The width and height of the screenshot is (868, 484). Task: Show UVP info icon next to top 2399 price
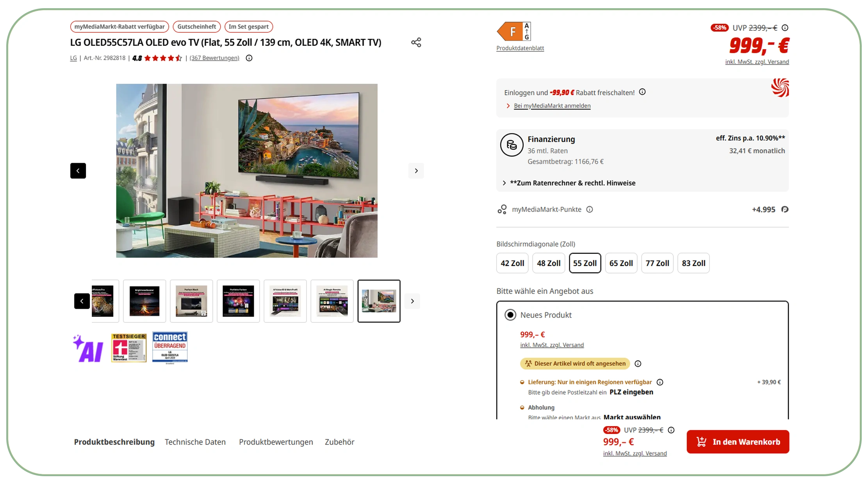pos(785,28)
